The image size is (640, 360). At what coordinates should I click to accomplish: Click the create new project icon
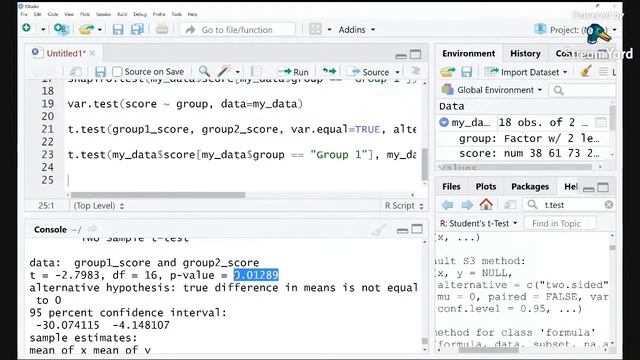(x=61, y=29)
